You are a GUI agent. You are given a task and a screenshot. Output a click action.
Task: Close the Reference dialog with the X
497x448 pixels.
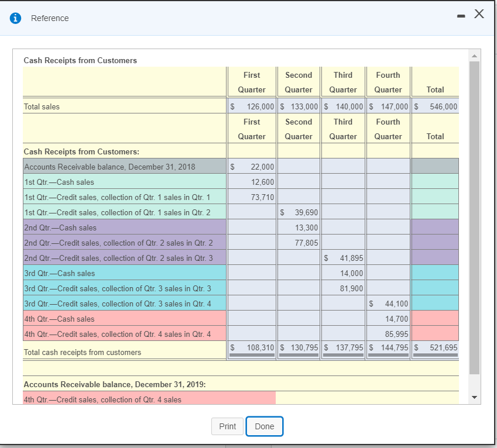[479, 14]
